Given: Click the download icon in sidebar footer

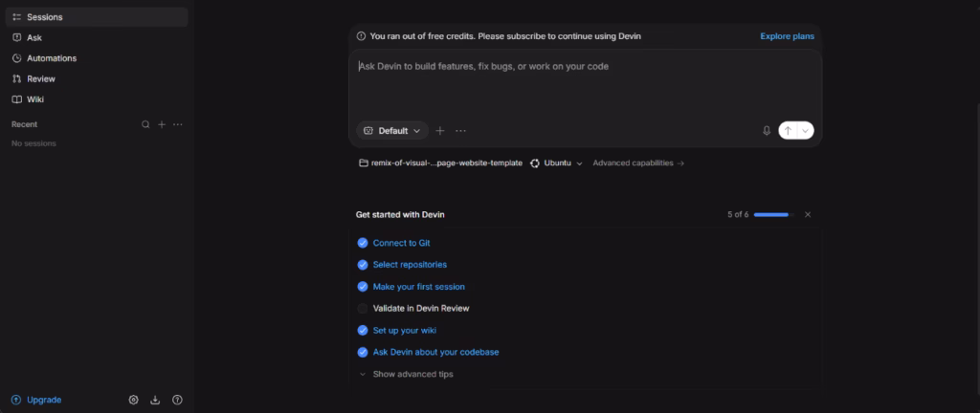Looking at the screenshot, I should click(x=155, y=400).
